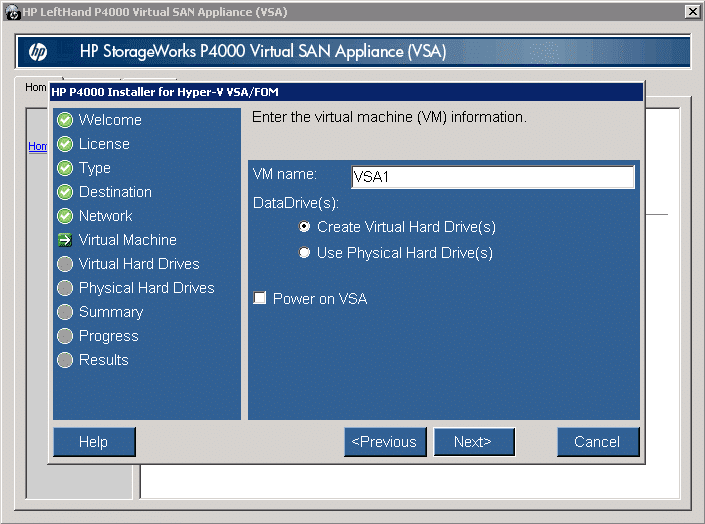Click the Destination step label

coord(116,192)
